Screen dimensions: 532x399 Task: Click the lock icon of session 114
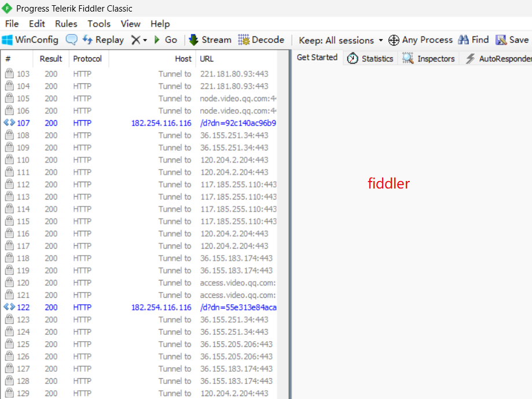(9, 209)
